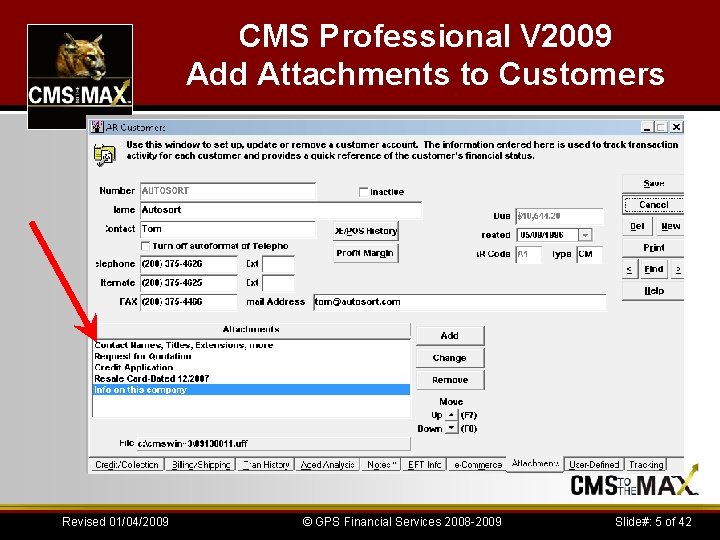720x540 pixels.
Task: Click the Email Address field tom@autosort.com
Action: click(x=460, y=302)
